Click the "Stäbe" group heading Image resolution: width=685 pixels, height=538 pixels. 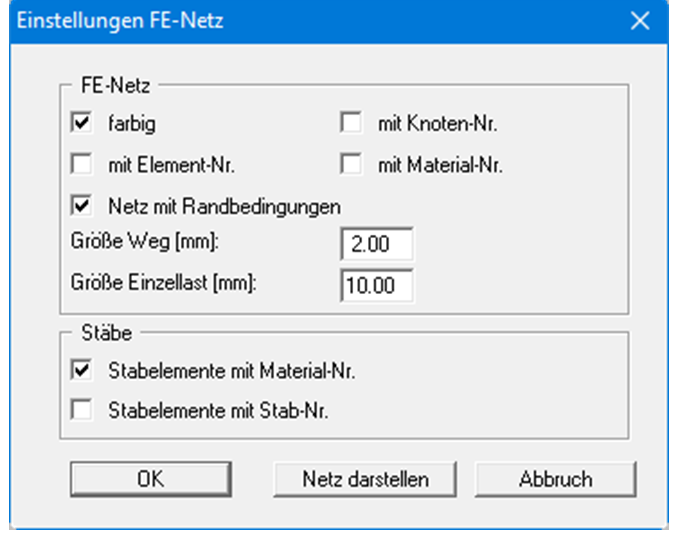102,332
